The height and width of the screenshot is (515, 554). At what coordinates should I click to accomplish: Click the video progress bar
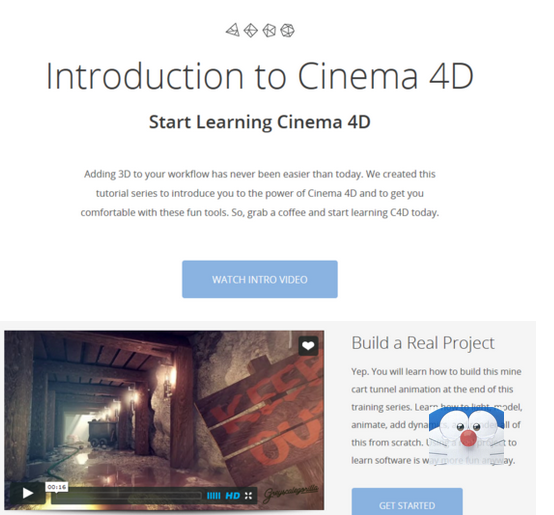126,496
